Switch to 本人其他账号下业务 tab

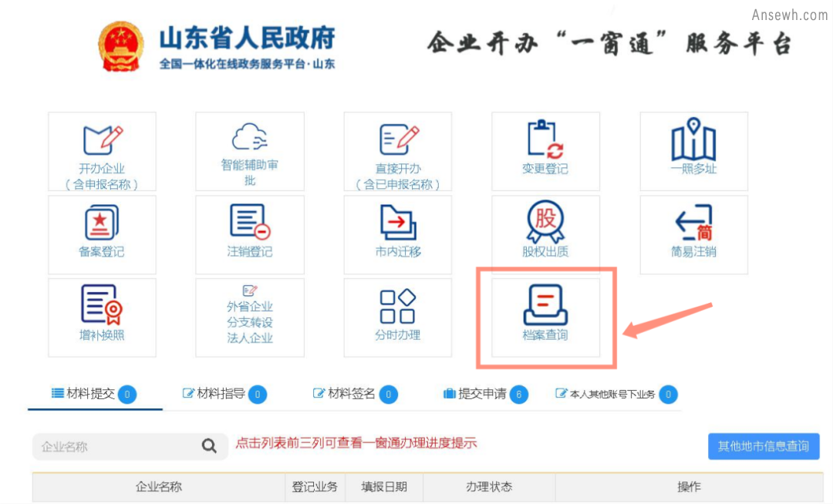pos(616,394)
